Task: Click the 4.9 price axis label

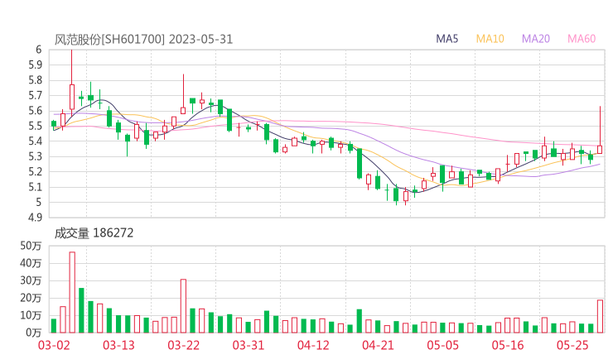Action: click(x=35, y=217)
